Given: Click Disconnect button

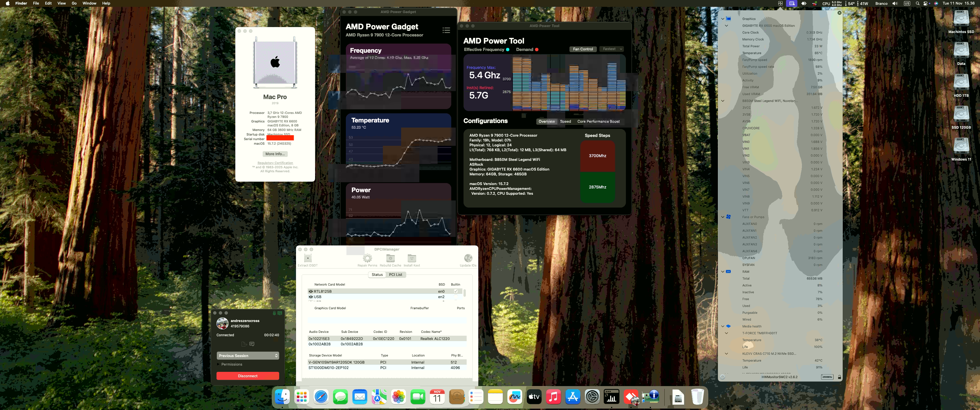Looking at the screenshot, I should 248,376.
